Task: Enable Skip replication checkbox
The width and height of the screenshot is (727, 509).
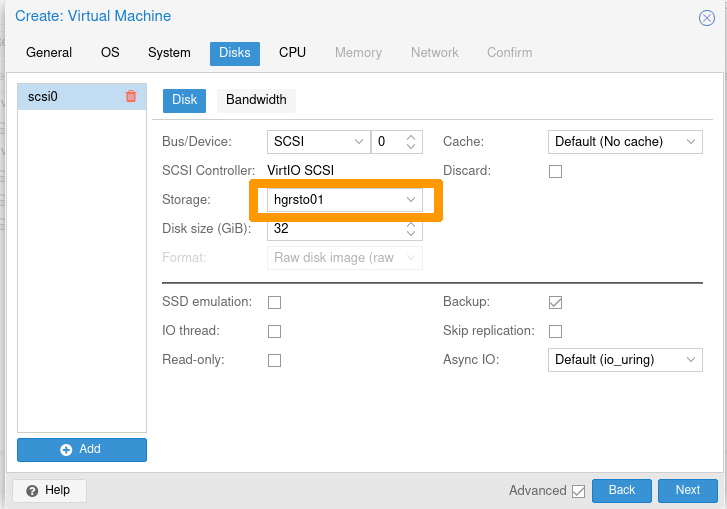Action: click(x=555, y=331)
